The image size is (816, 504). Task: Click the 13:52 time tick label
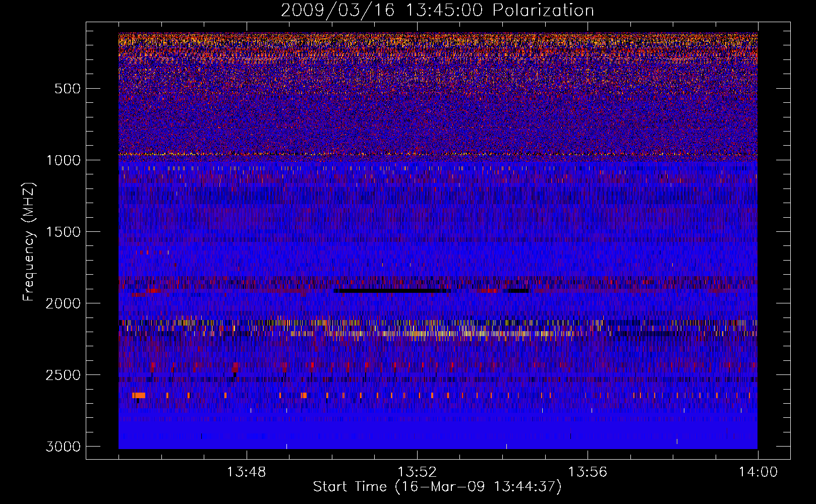(x=417, y=472)
